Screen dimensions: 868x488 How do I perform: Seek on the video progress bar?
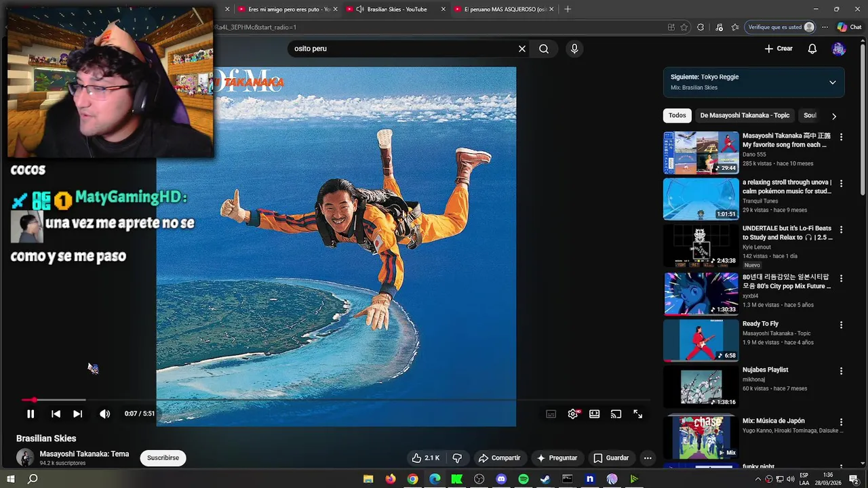click(x=336, y=400)
